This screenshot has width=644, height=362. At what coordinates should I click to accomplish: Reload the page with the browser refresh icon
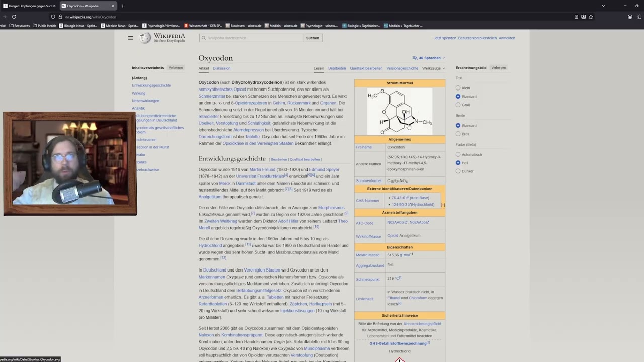click(x=14, y=17)
